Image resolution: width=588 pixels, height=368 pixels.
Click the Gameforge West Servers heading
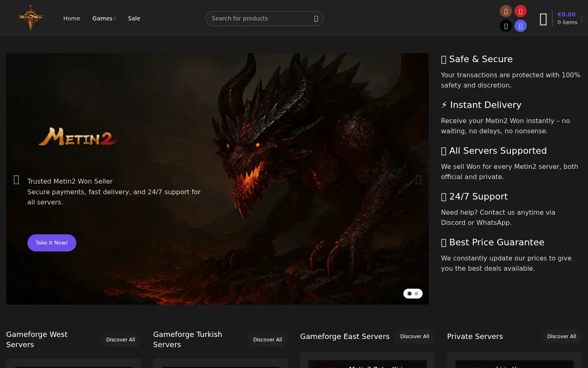(x=37, y=339)
